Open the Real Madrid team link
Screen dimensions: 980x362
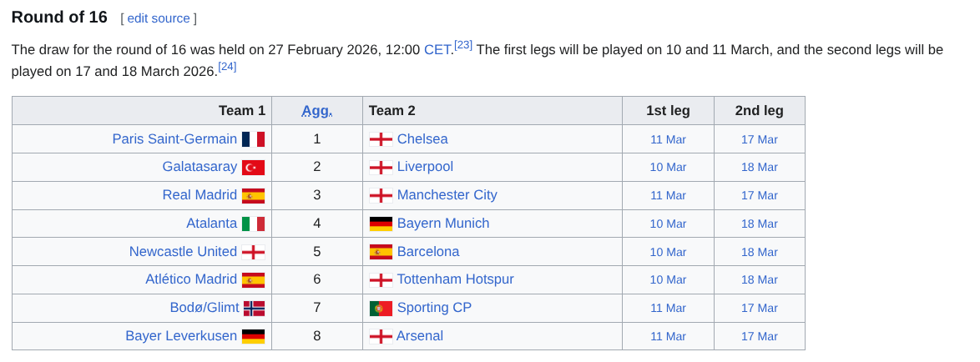[x=200, y=195]
